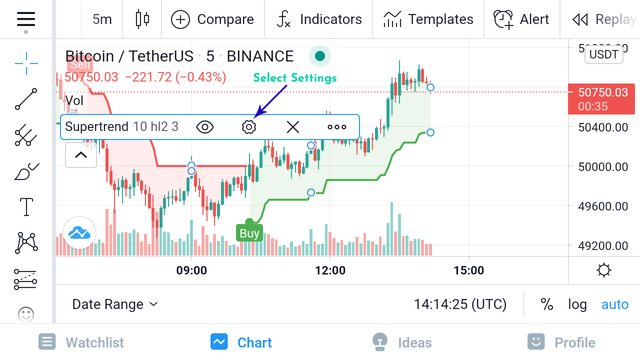The image size is (640, 360).
Task: Expand the Date Range dropdown
Action: click(115, 304)
